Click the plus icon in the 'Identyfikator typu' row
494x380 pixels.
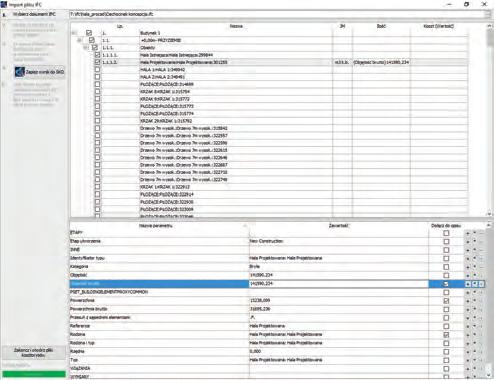pos(468,259)
